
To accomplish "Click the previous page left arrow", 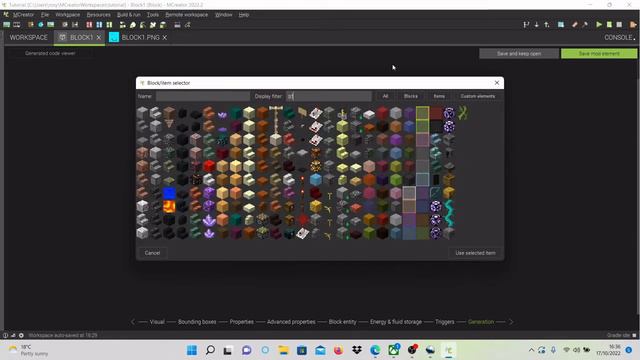I will point(133,322).
